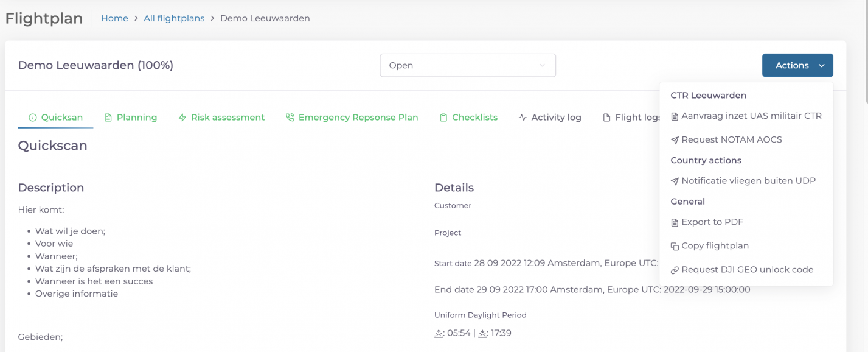This screenshot has height=352, width=868.
Task: Click the lightning icon beside Risk assessment
Action: [182, 118]
